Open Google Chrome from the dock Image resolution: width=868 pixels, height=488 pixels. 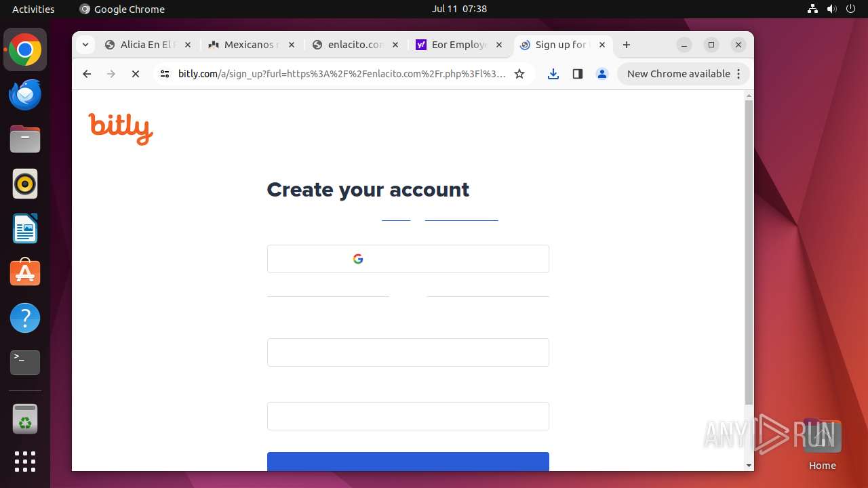(x=25, y=50)
